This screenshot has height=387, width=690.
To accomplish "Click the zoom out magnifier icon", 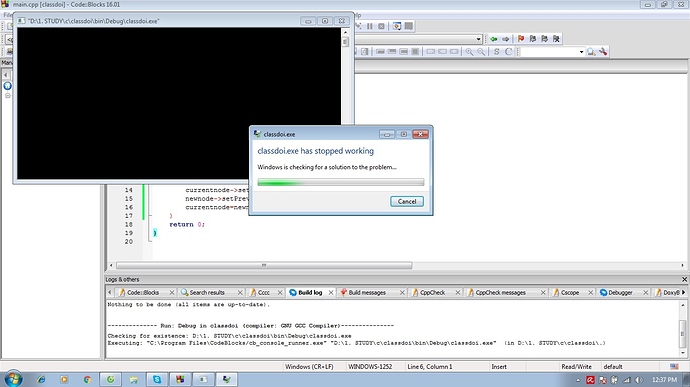I will [x=481, y=52].
